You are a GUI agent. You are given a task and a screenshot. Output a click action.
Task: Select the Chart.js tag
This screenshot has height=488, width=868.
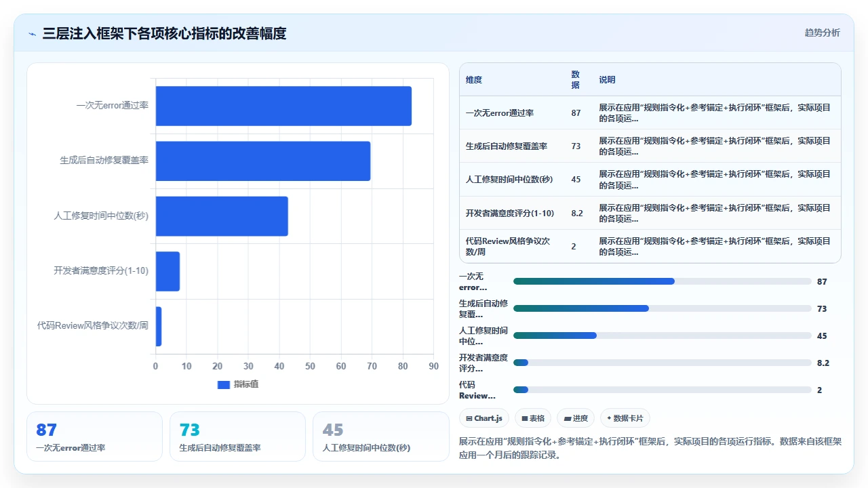(484, 418)
